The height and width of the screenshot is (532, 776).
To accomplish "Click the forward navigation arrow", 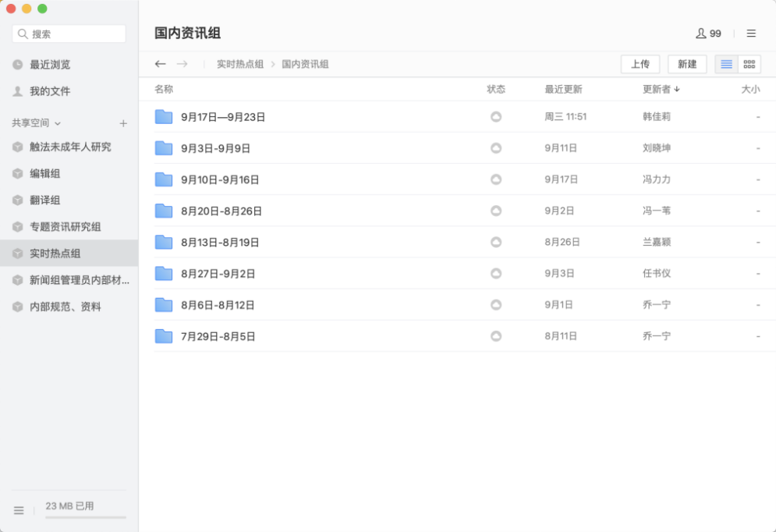I will point(182,64).
